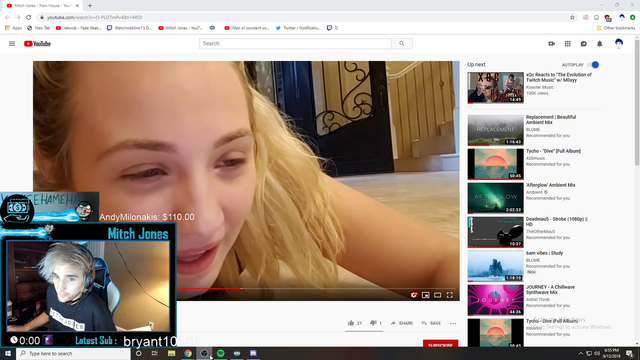Open 6am vibes Study video title
The image size is (640, 360).
(x=544, y=253)
